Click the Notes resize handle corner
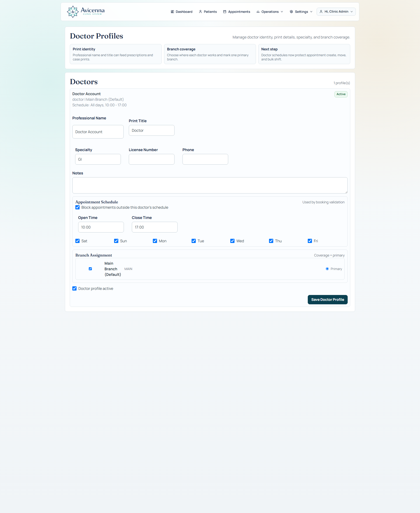Image resolution: width=420 pixels, height=513 pixels. coord(346,192)
